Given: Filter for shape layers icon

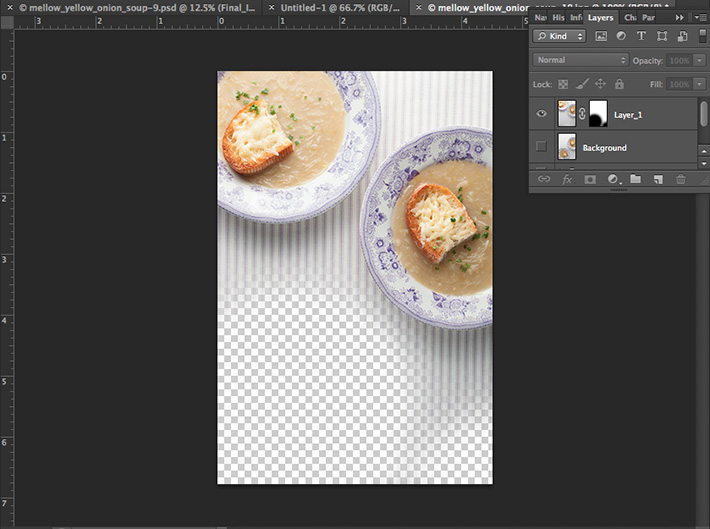Looking at the screenshot, I should coord(662,36).
